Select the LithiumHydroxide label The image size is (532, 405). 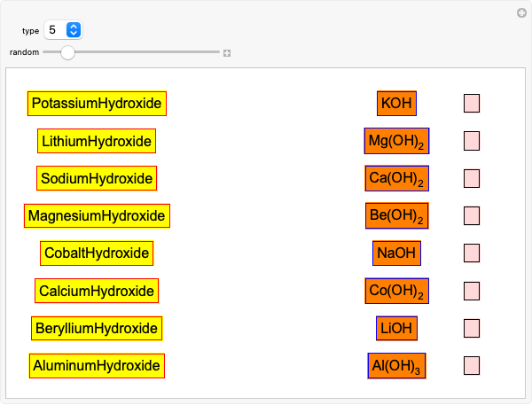(x=97, y=141)
